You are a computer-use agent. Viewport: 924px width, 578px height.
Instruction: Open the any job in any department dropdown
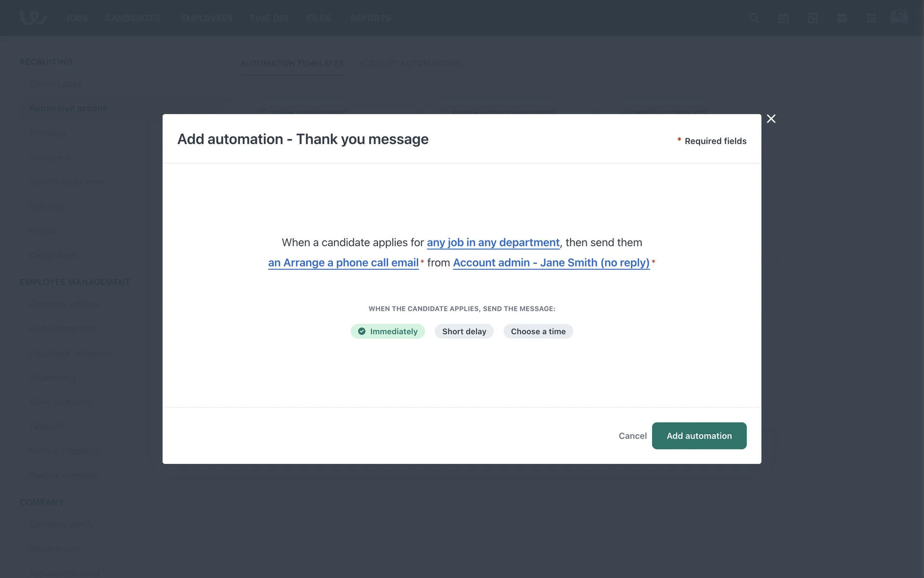coord(493,243)
